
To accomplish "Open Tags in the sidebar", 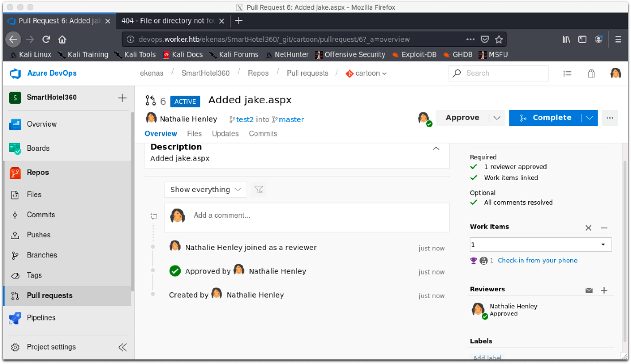I will tap(34, 276).
